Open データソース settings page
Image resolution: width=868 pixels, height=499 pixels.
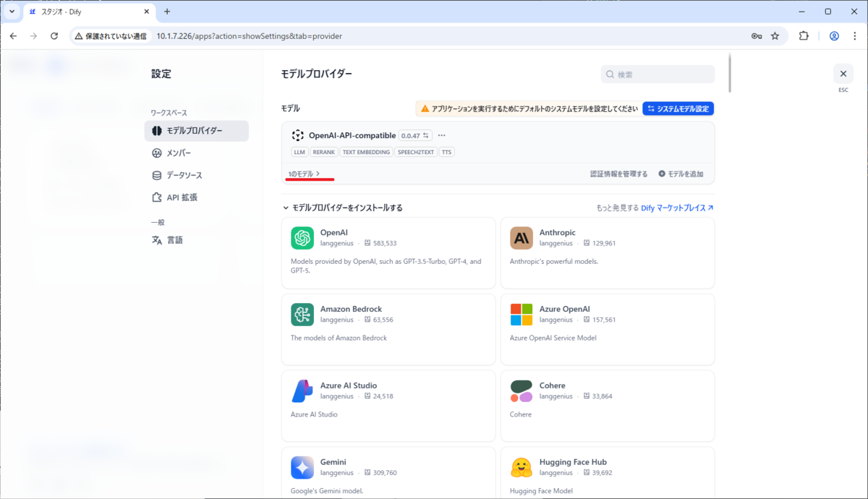pos(197,175)
